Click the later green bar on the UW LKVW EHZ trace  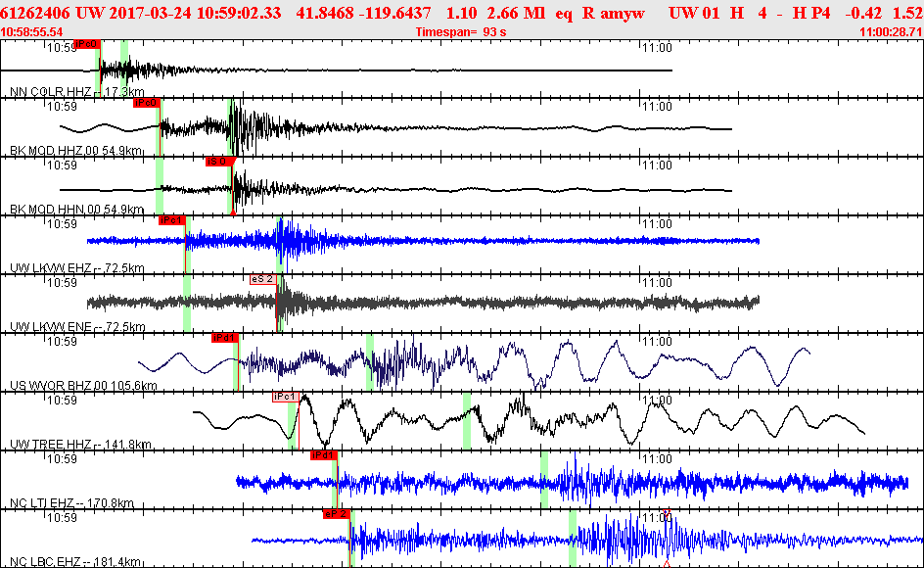click(280, 245)
